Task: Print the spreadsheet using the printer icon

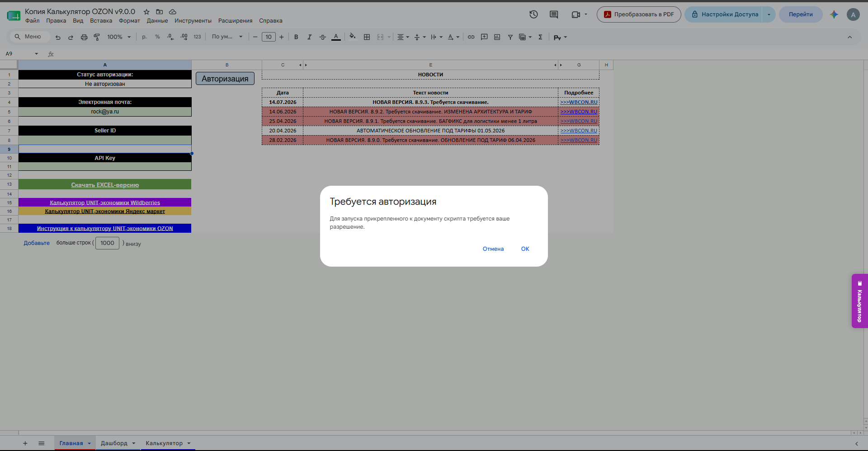Action: click(x=84, y=37)
